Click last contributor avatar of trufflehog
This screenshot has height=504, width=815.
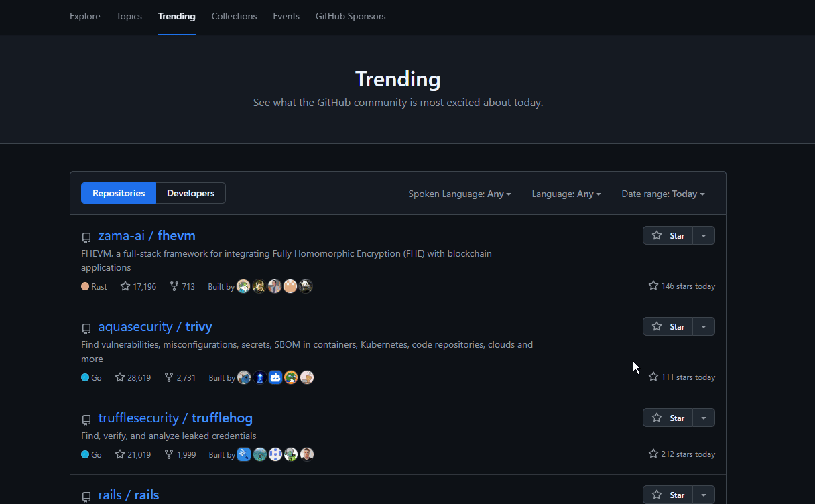click(x=307, y=454)
